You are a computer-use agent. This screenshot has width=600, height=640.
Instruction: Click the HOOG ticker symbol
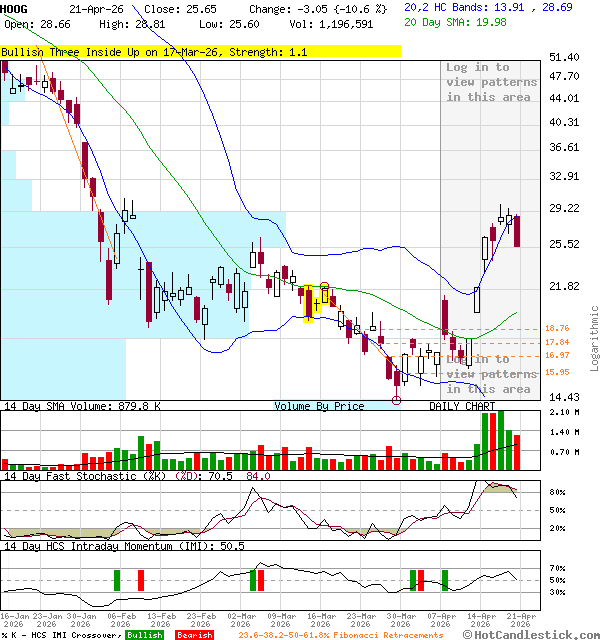[15, 7]
